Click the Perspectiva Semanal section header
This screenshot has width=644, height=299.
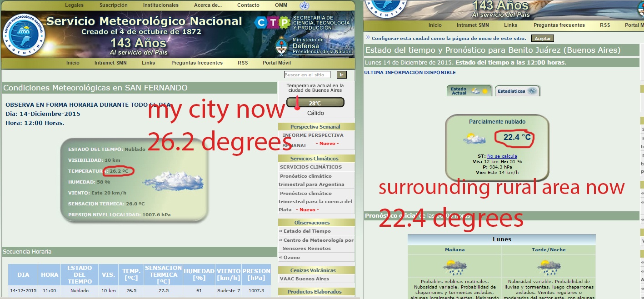pos(315,127)
